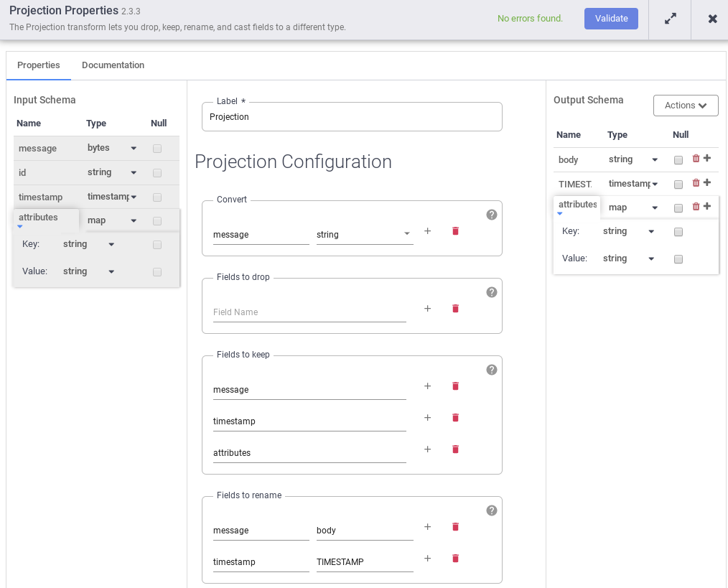
Task: Add a new row in Convert section
Action: pyautogui.click(x=427, y=231)
